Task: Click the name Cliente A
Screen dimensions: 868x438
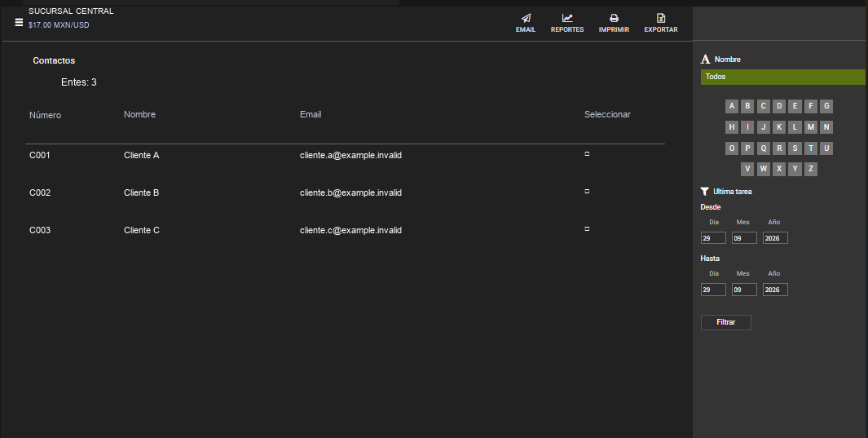Action: (141, 155)
